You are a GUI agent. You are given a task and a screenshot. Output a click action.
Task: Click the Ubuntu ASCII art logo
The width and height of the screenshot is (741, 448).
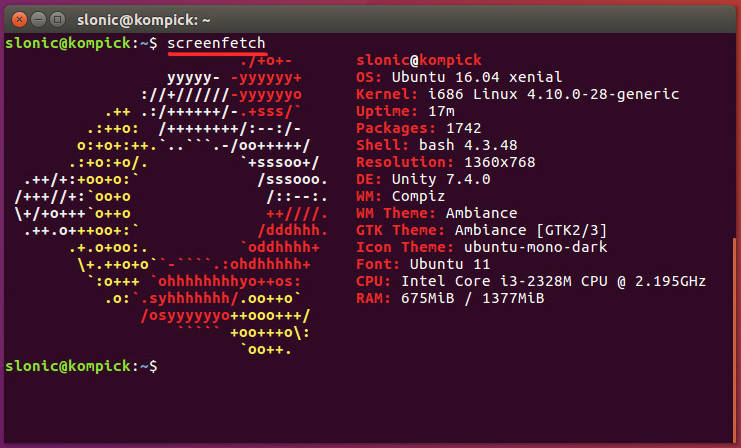[172, 205]
